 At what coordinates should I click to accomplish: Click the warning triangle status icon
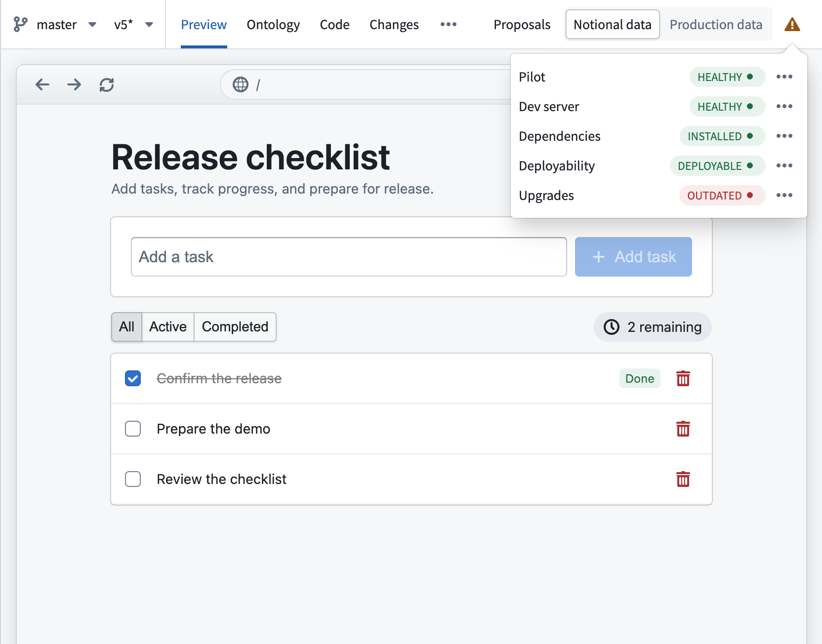point(792,25)
